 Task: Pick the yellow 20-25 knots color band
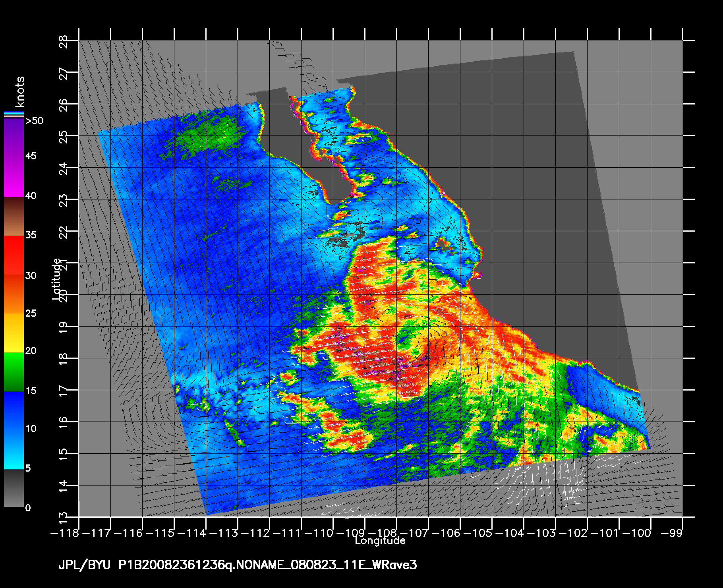point(14,333)
